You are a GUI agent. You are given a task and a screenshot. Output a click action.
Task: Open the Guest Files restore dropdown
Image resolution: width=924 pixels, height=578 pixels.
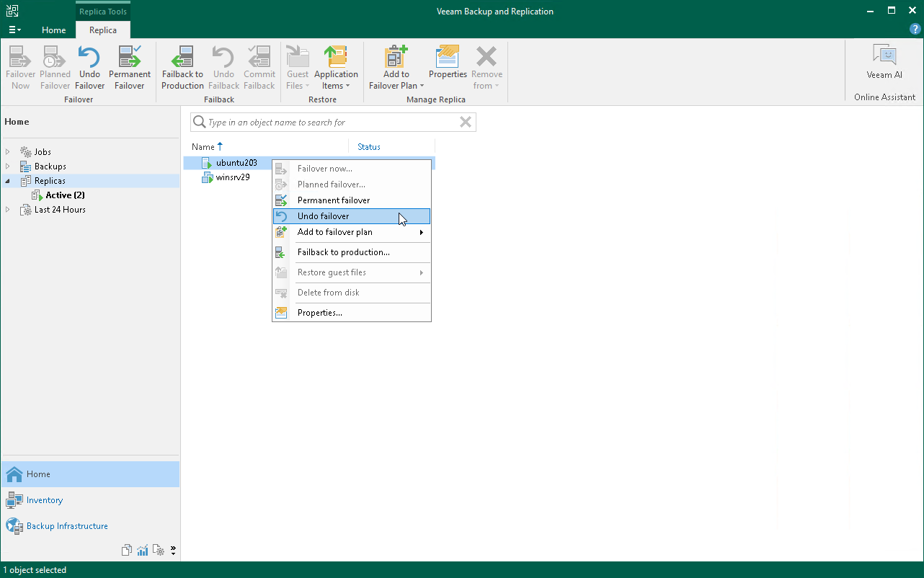pos(298,68)
